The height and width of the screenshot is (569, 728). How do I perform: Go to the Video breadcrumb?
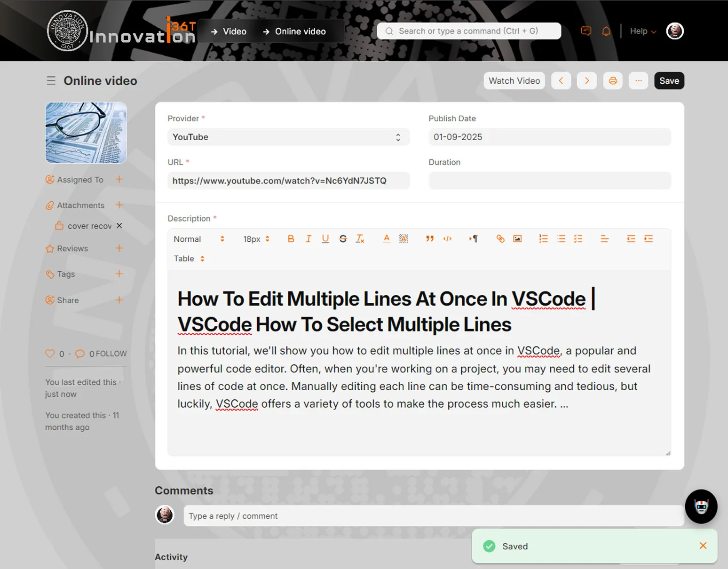(x=229, y=32)
